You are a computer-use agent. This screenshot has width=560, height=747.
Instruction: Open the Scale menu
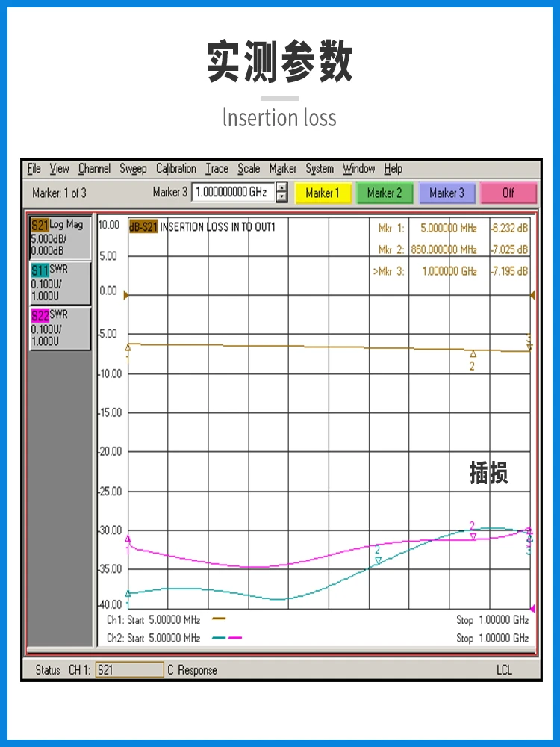[249, 169]
